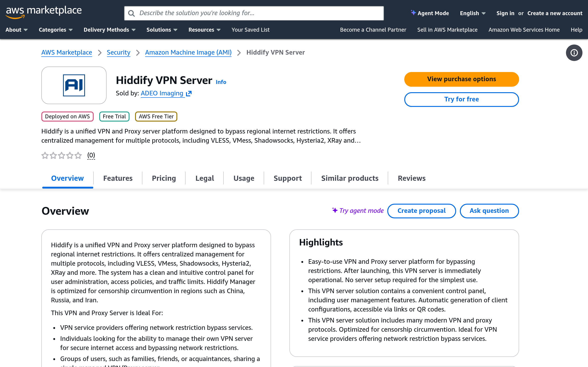The height and width of the screenshot is (367, 588).
Task: Open the Security breadcrumb link
Action: 119,53
